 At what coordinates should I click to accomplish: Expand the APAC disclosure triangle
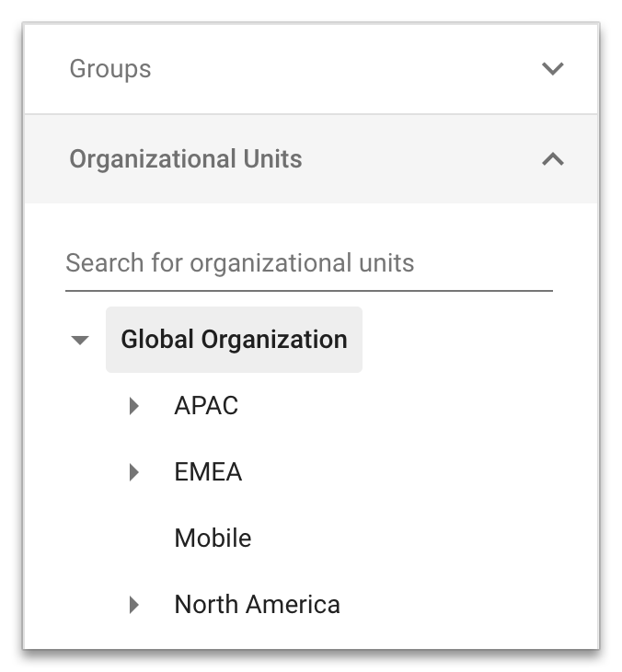[x=134, y=406]
